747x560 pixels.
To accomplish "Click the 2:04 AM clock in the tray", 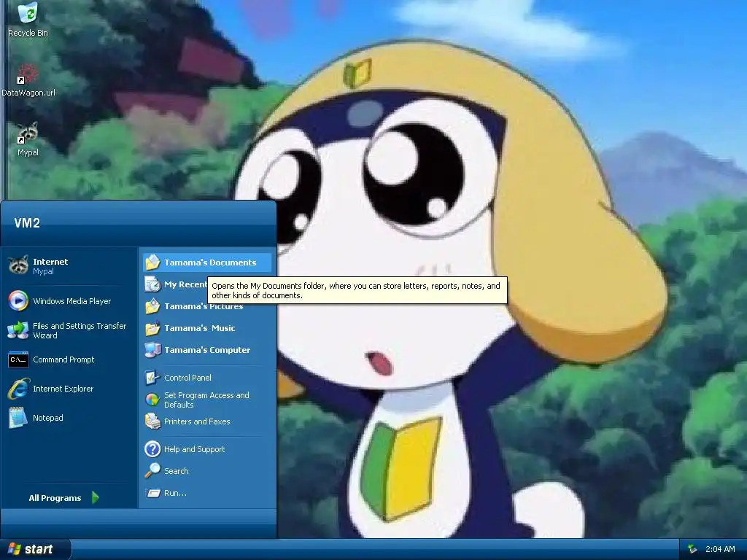I will tap(720, 549).
